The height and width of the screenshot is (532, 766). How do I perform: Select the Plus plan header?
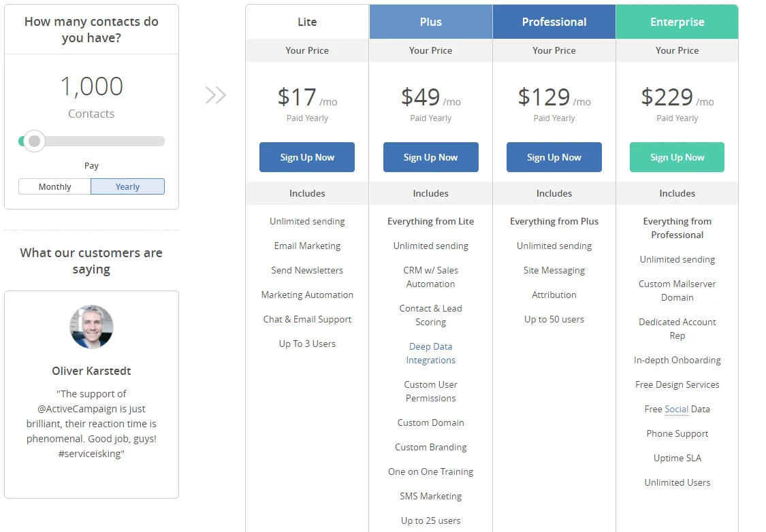pos(430,22)
